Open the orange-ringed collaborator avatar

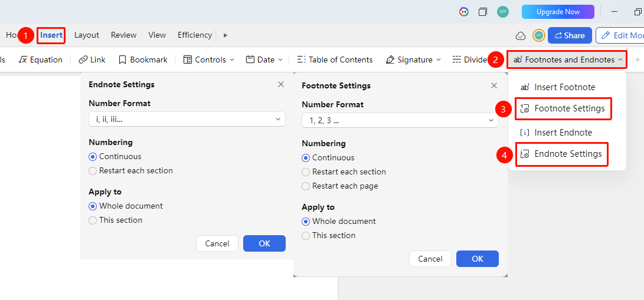pyautogui.click(x=539, y=35)
